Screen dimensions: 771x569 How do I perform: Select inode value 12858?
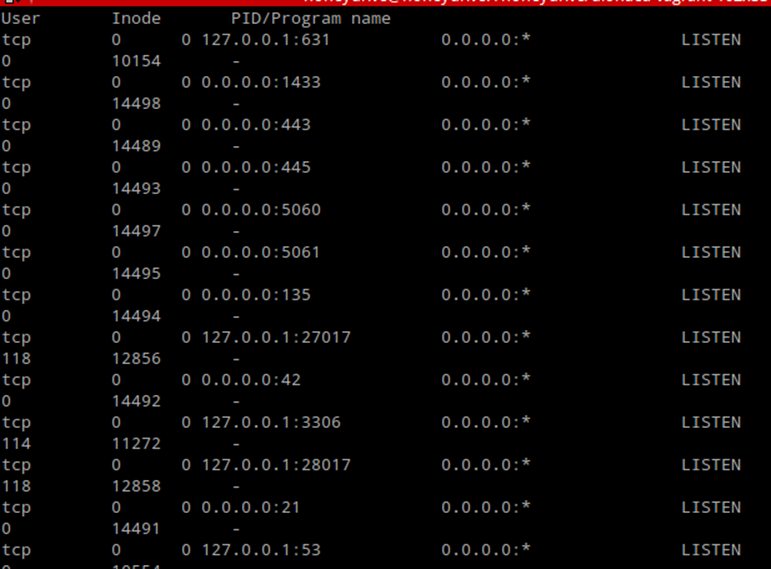coord(136,486)
